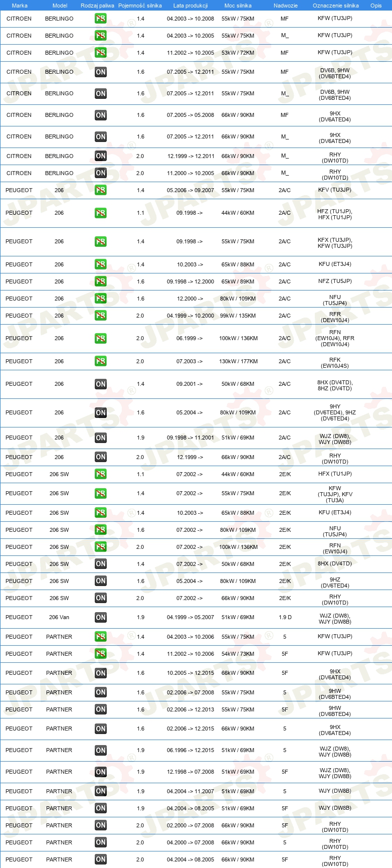
Task: Select the 09.1998 -> 12.2000 production date
Action: pos(190,281)
